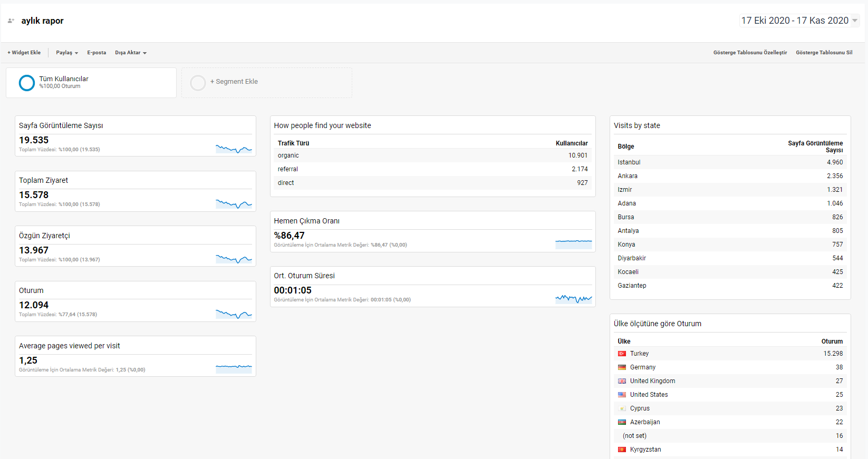Image resolution: width=868 pixels, height=459 pixels.
Task: Select the Bursa row
Action: pos(730,217)
